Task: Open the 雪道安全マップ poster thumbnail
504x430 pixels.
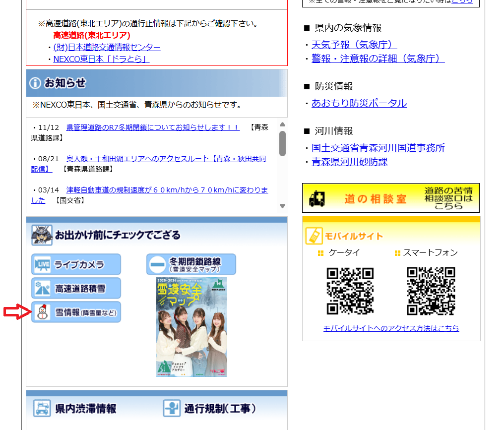Action: click(191, 327)
